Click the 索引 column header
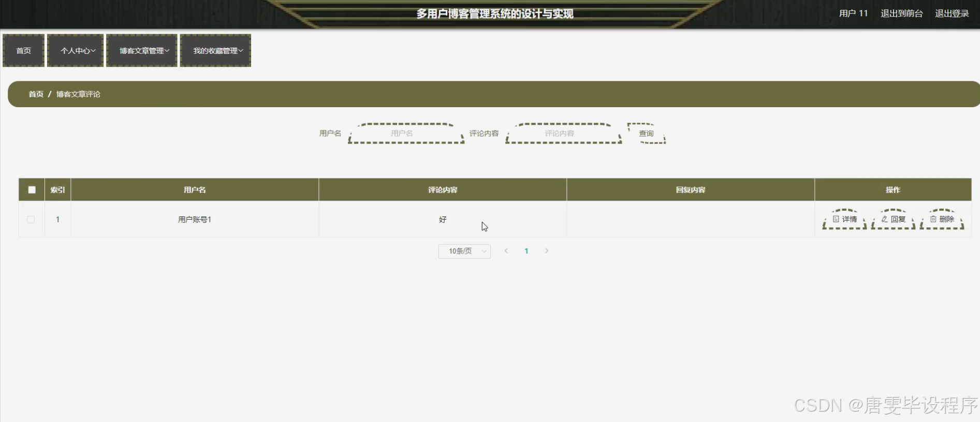This screenshot has height=422, width=980. 57,190
